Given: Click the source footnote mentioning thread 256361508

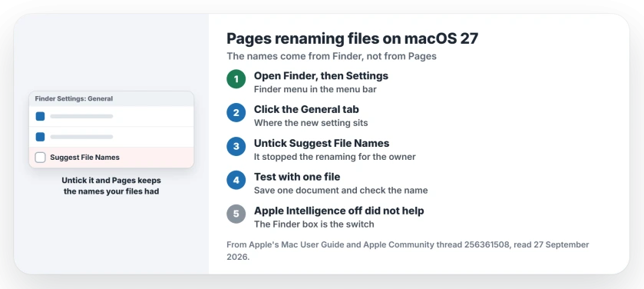Looking at the screenshot, I should coord(408,251).
